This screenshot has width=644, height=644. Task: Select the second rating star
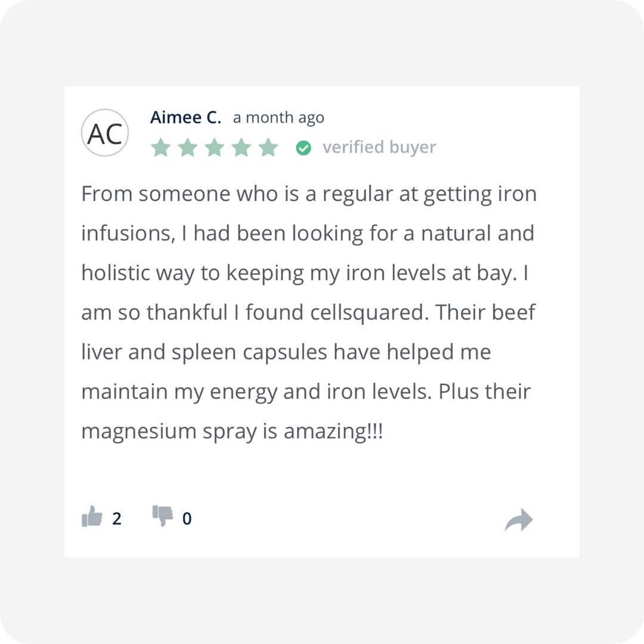click(x=188, y=147)
